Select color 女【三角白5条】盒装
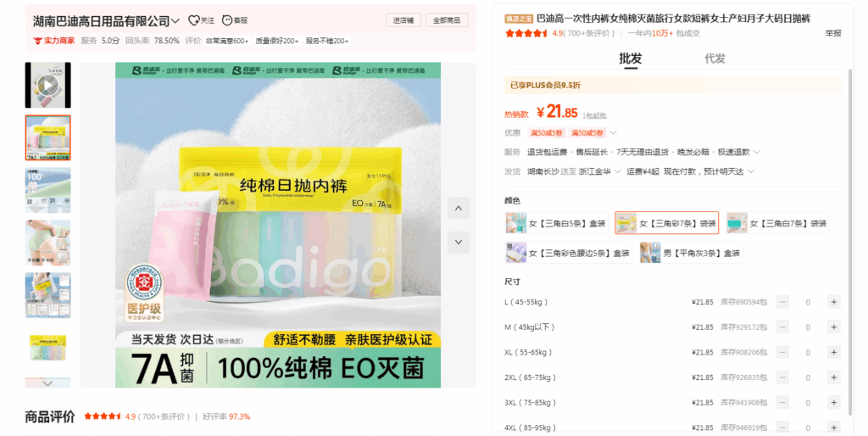Image resolution: width=868 pixels, height=436 pixels. pyautogui.click(x=556, y=223)
